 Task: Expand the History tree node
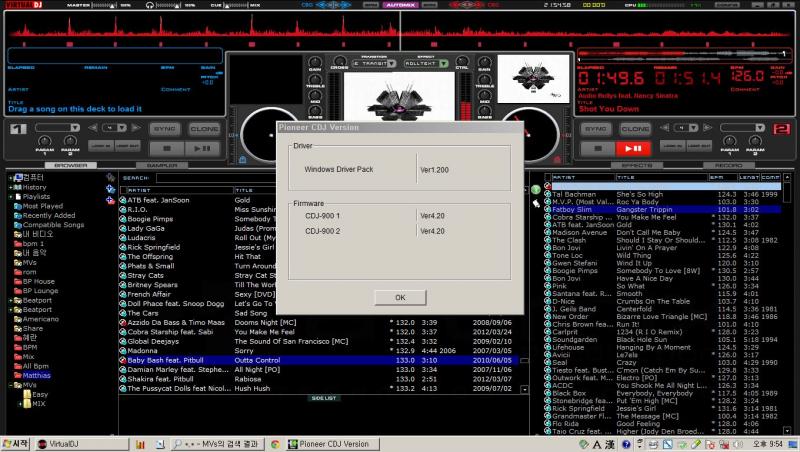point(12,187)
